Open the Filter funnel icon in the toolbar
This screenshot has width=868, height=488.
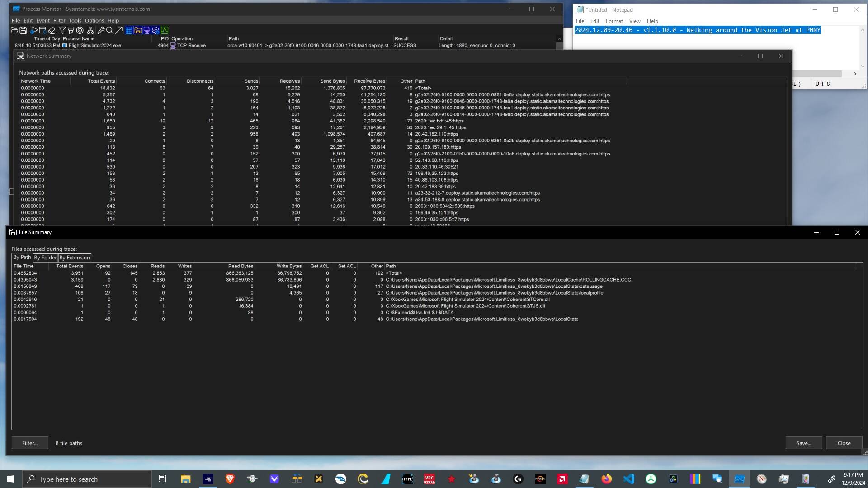(62, 30)
